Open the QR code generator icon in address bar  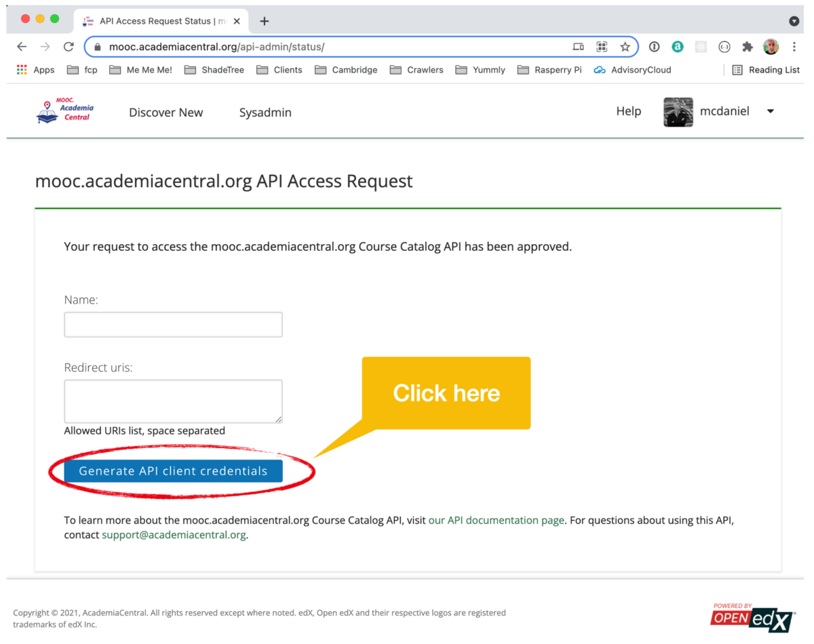tap(602, 46)
